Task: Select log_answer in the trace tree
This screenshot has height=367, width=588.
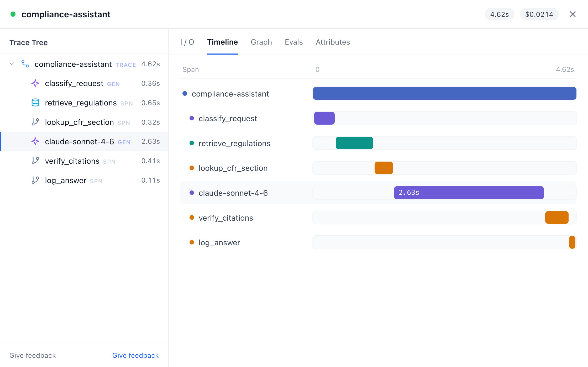Action: pyautogui.click(x=84, y=180)
